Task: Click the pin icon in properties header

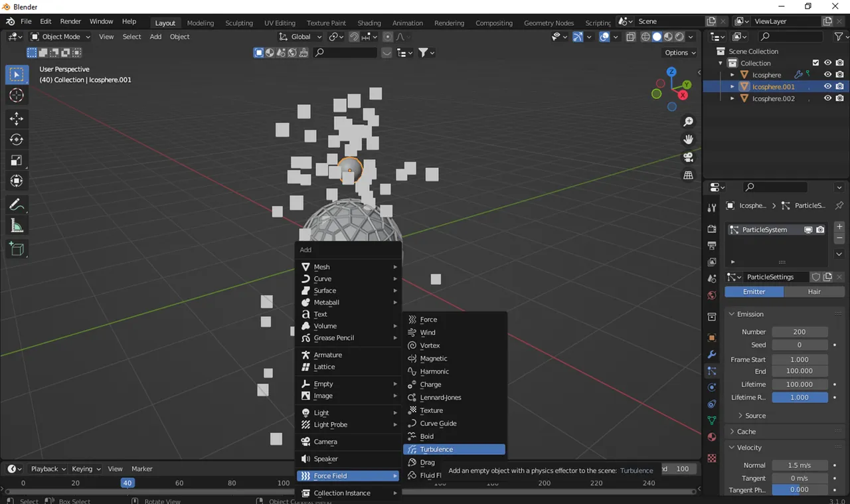Action: click(839, 205)
